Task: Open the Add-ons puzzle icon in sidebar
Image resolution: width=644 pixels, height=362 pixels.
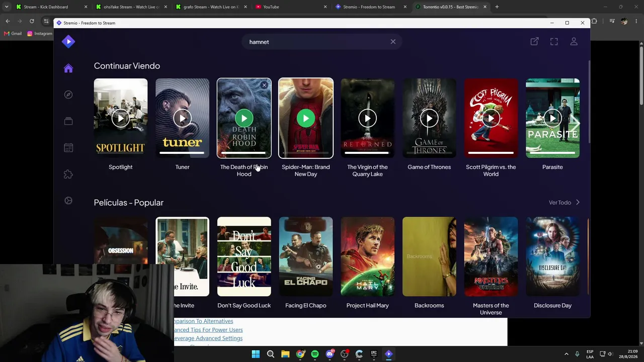Action: tap(68, 174)
